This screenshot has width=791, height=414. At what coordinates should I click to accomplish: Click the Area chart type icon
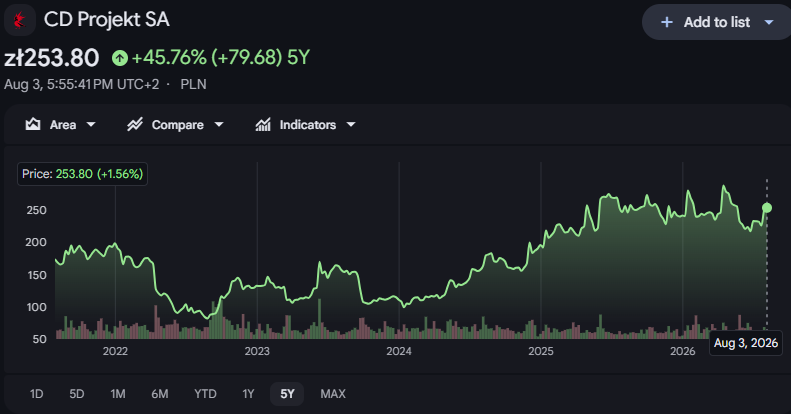(33, 124)
